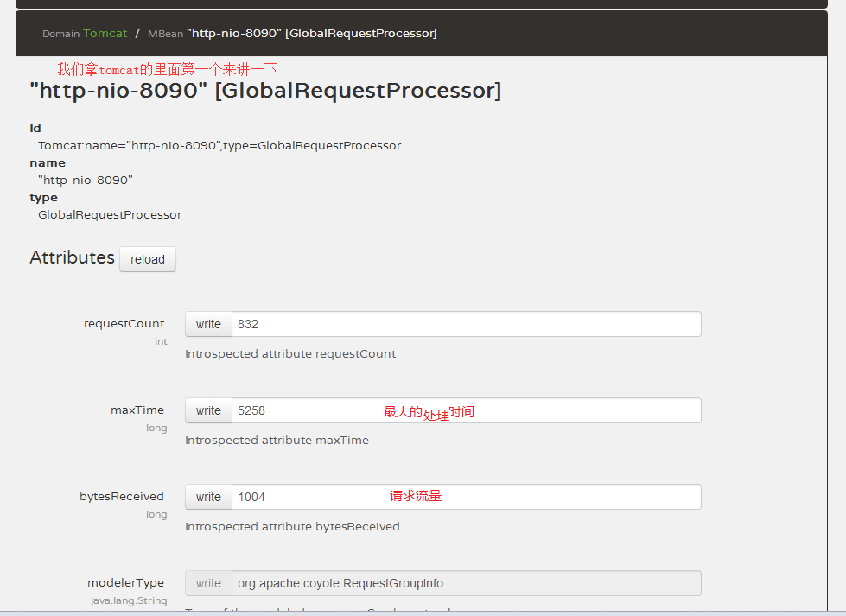Viewport: 846px width, 616px height.
Task: Focus the requestCount value field 832
Action: pyautogui.click(x=466, y=324)
